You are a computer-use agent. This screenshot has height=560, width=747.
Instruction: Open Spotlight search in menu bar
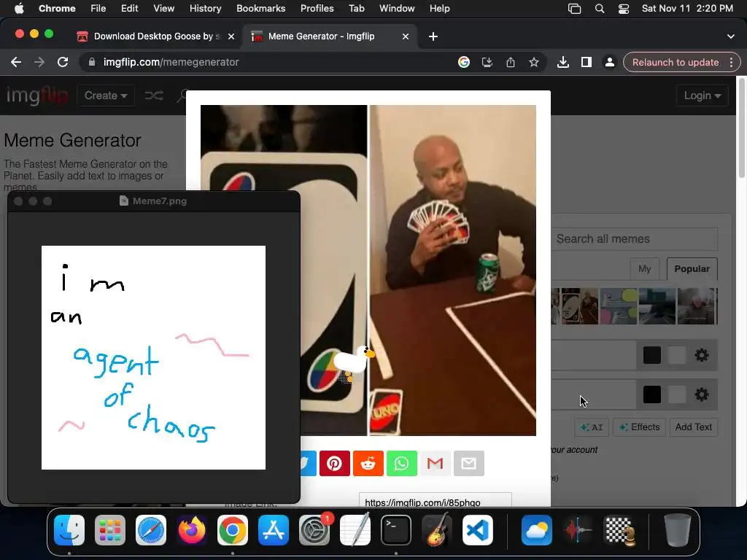(600, 9)
